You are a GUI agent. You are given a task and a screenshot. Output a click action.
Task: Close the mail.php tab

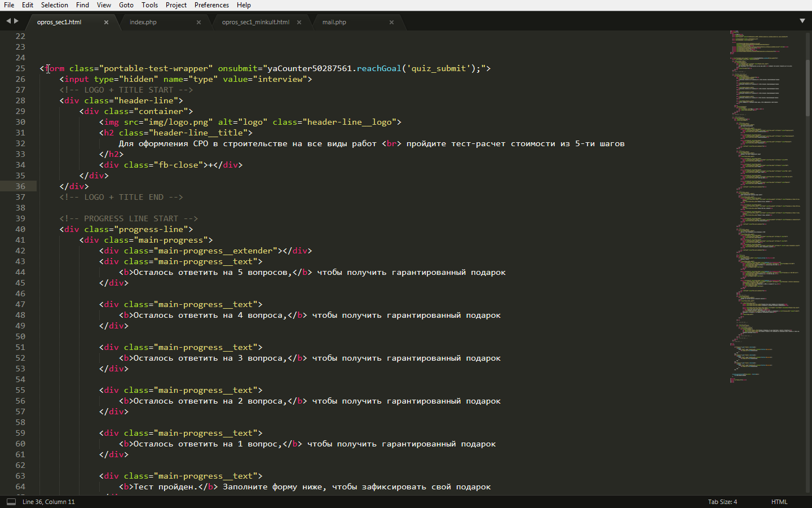click(x=391, y=23)
